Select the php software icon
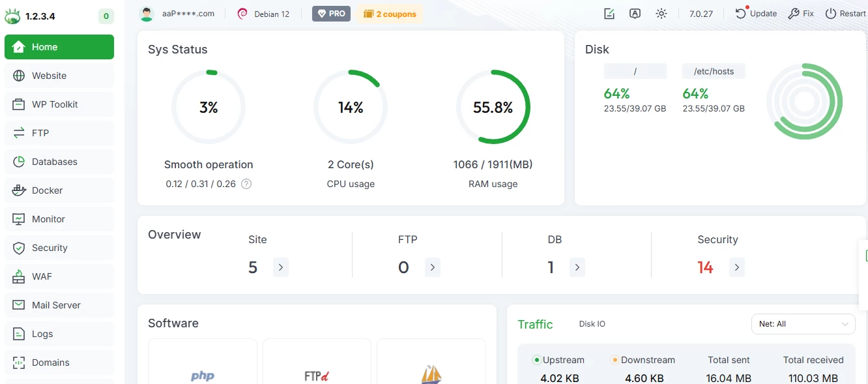Screen dimensions: 868x384 pyautogui.click(x=202, y=376)
